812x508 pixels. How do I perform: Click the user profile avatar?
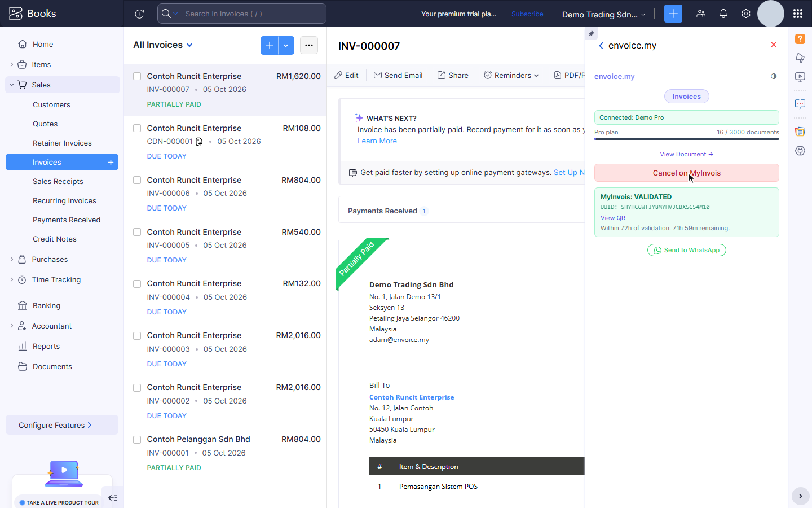[x=771, y=14]
